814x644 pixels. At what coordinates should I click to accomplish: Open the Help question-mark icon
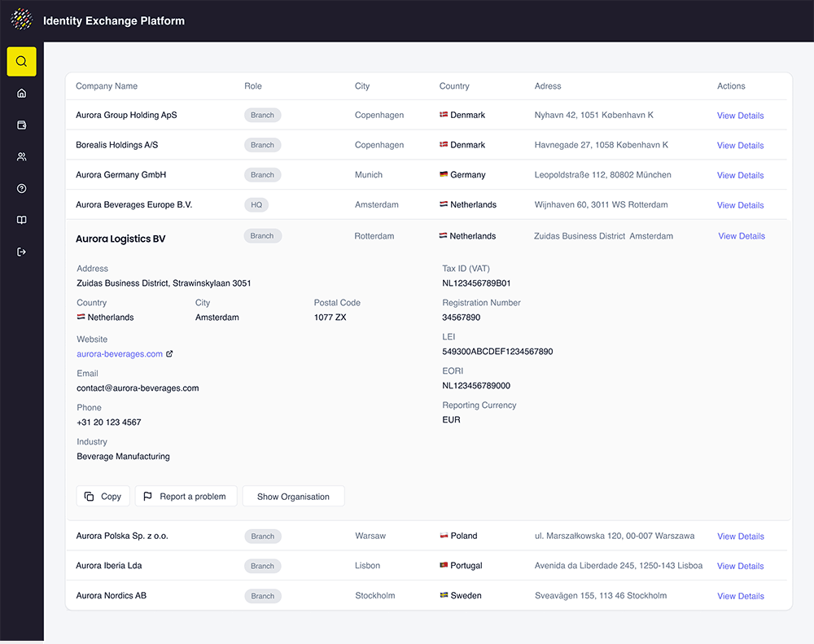21,188
